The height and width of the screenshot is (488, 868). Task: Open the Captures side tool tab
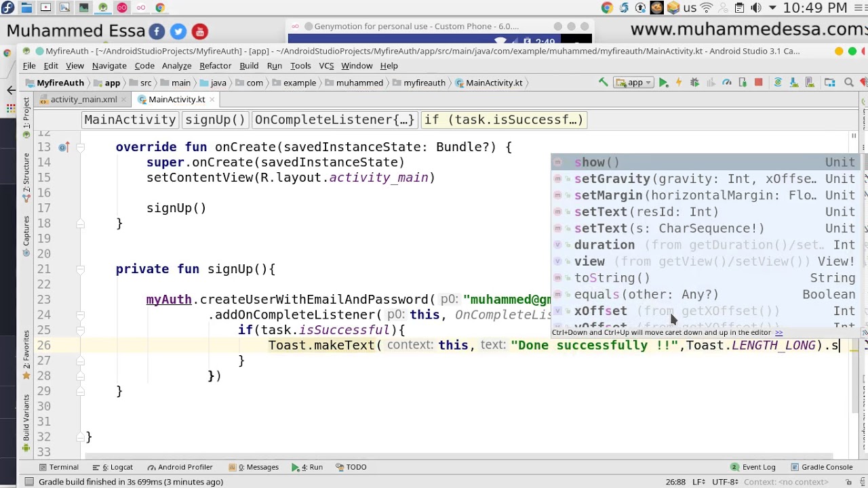tap(26, 235)
